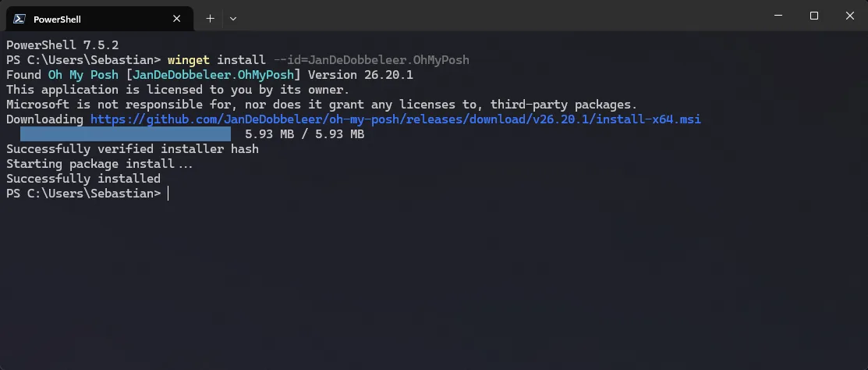
Task: Click the PowerShell 7.5.2 version line
Action: (62, 45)
